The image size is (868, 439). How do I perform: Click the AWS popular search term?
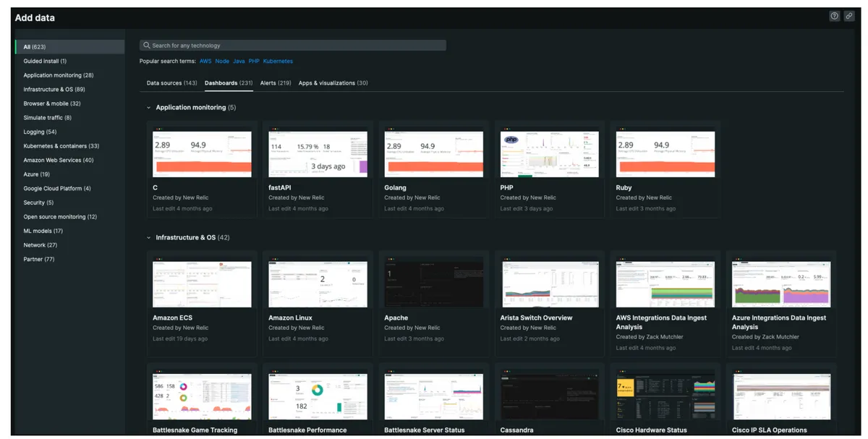[205, 61]
